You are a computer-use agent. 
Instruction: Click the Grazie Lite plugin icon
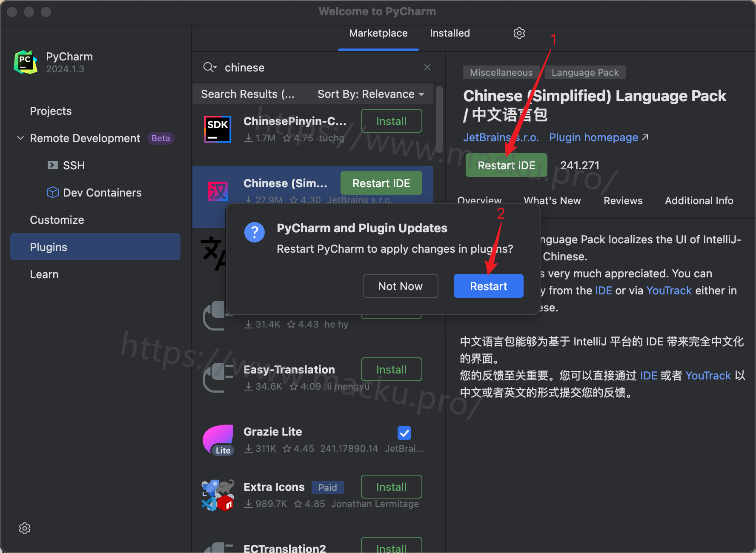coord(218,440)
